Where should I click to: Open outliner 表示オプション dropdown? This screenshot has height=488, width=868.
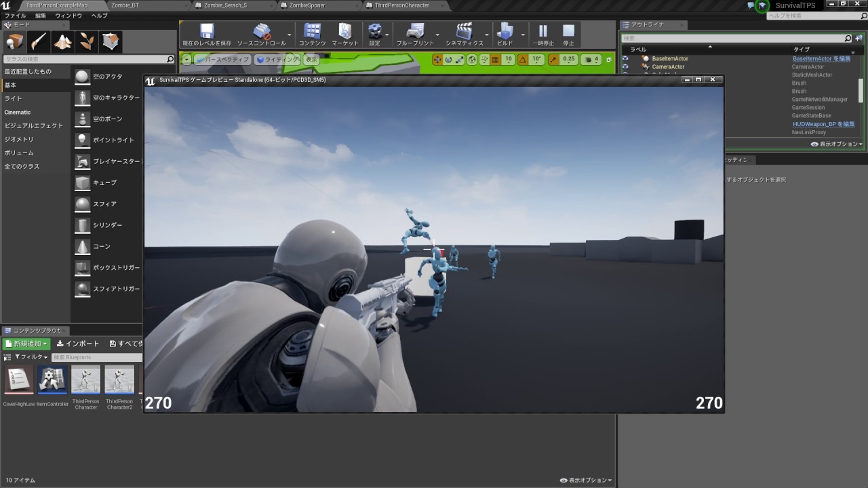(x=837, y=144)
